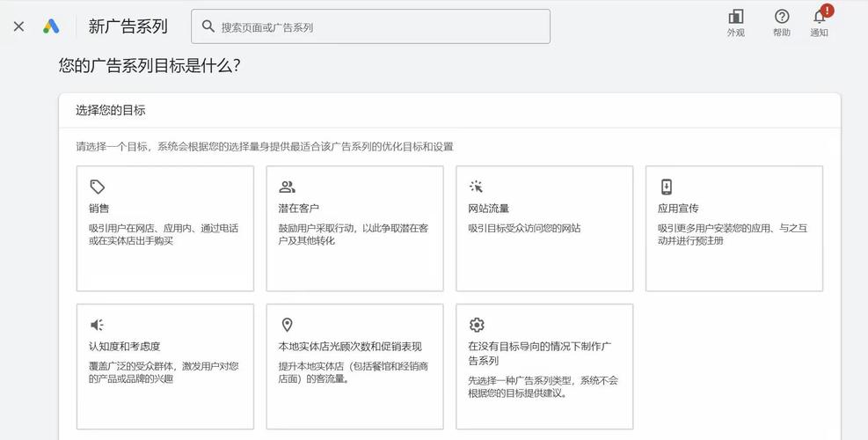Choose 认知度和考虑度 goal card title

click(125, 347)
